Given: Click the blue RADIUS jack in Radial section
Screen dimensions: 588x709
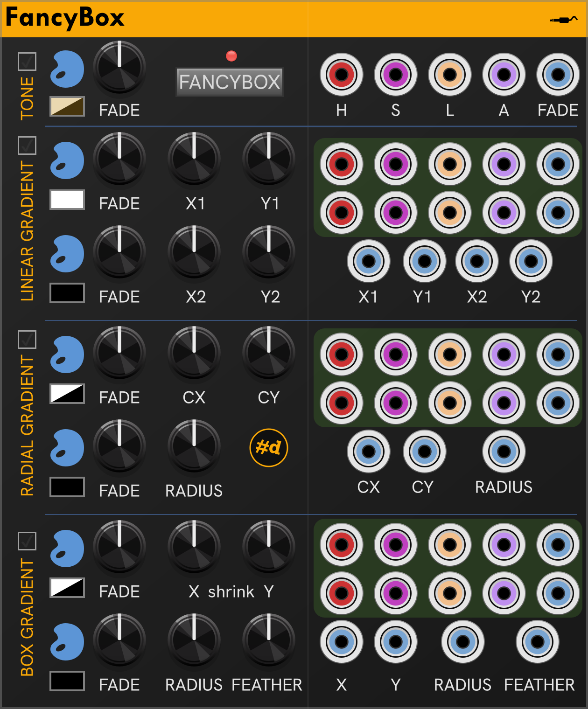Looking at the screenshot, I should [x=504, y=452].
